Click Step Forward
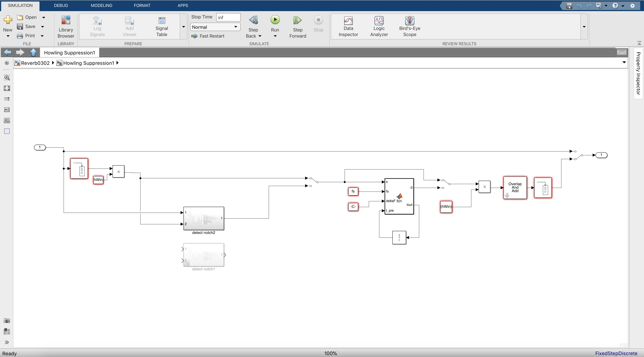Viewport: 644px width, 357px height. [x=297, y=26]
